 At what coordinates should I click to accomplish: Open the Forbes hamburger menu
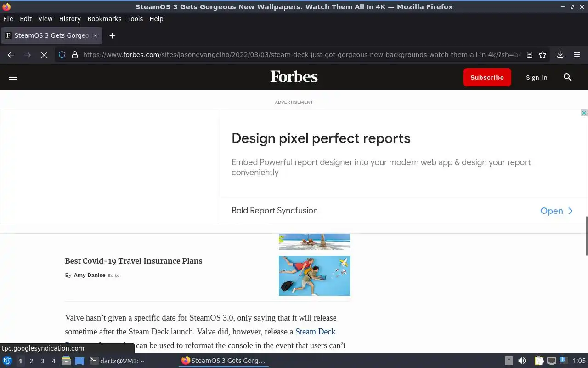[x=13, y=77]
